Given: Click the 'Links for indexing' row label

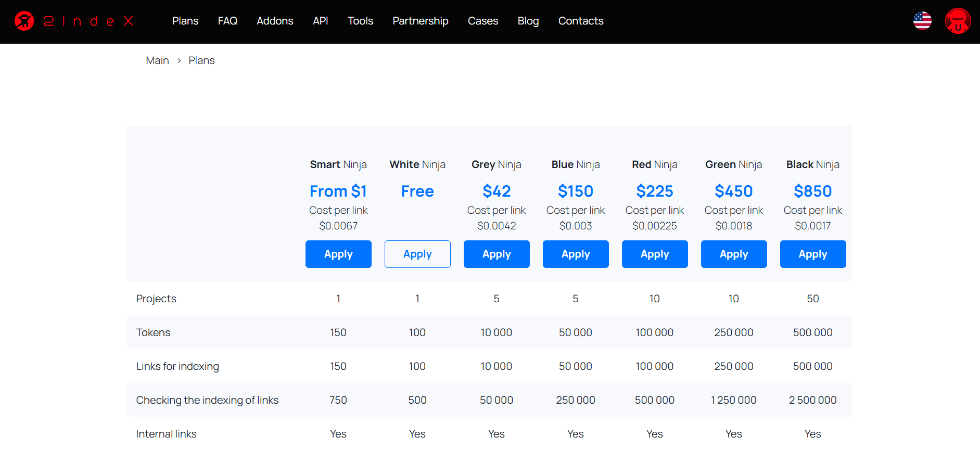Looking at the screenshot, I should coord(177,366).
